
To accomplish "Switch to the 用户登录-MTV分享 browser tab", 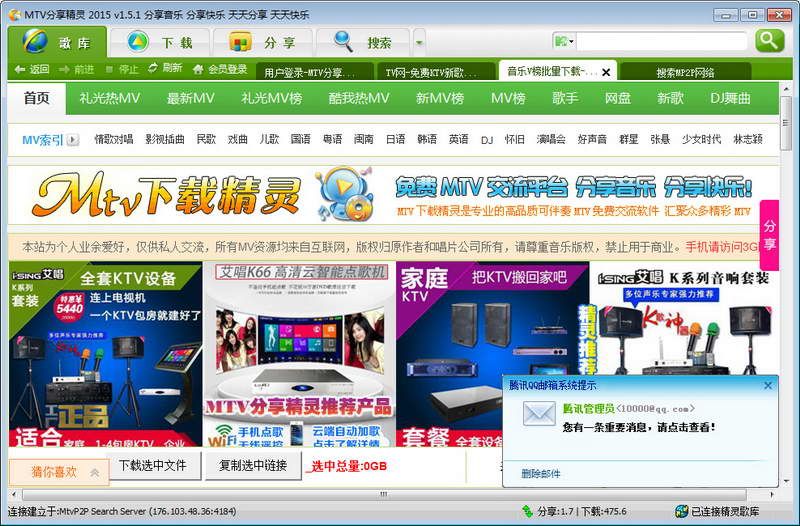I will [x=314, y=72].
